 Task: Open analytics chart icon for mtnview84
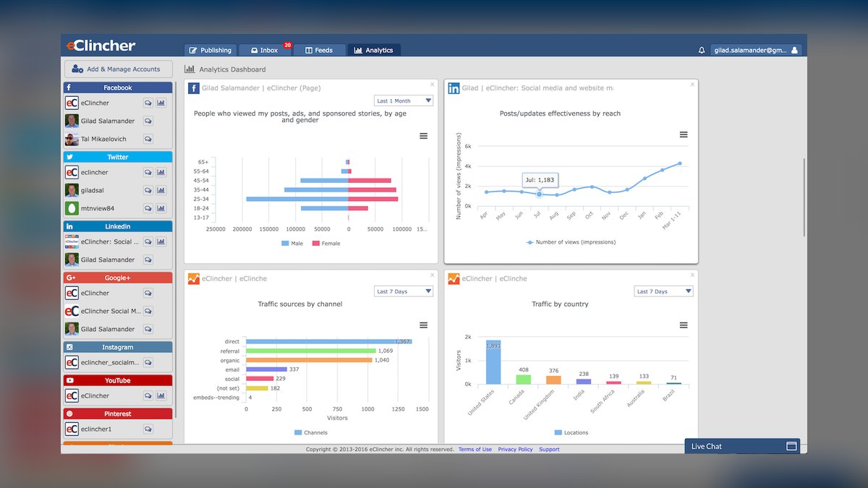[x=161, y=208]
